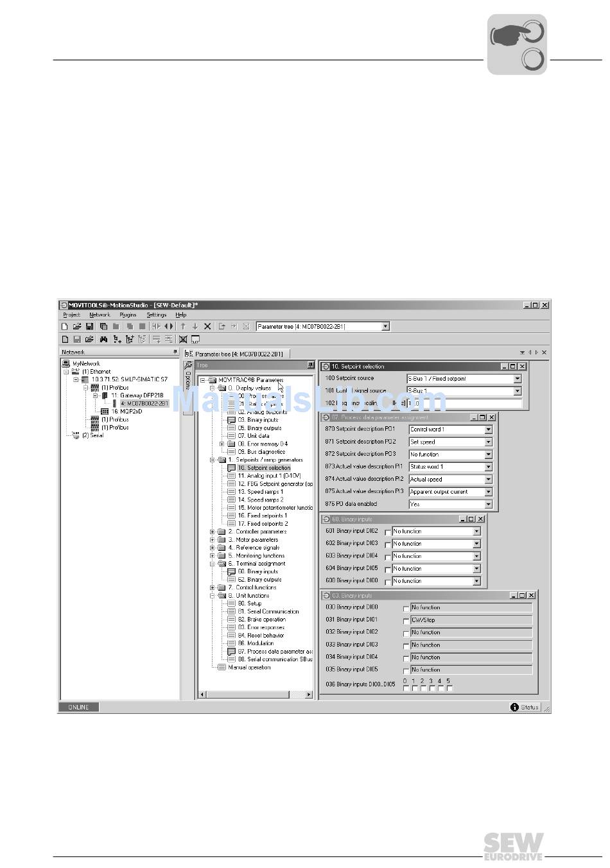Tick the checkbox for 608 Binary input DI00

pos(388,582)
